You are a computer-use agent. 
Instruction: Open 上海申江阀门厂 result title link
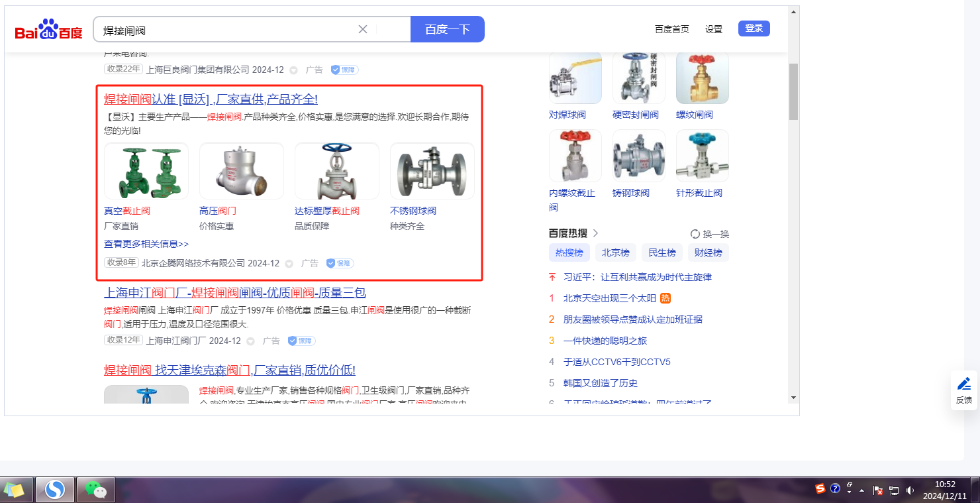click(235, 293)
